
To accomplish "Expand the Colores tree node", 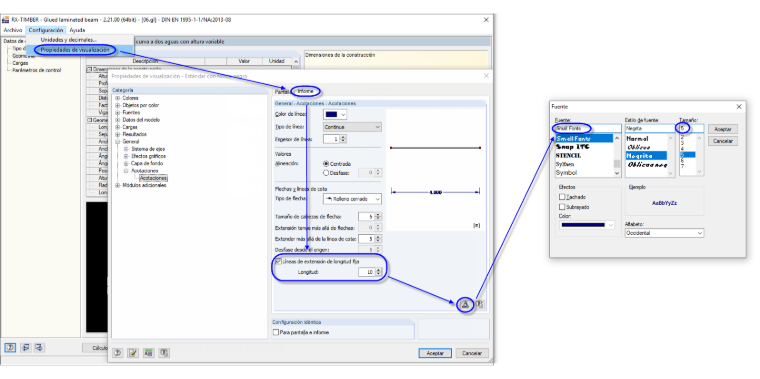I will coord(117,98).
